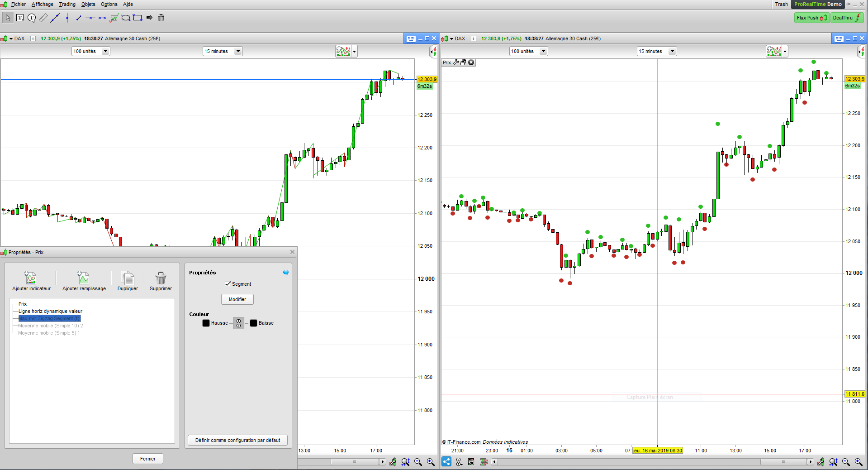Zoom in on the left chart
This screenshot has width=868, height=470.
(431, 462)
